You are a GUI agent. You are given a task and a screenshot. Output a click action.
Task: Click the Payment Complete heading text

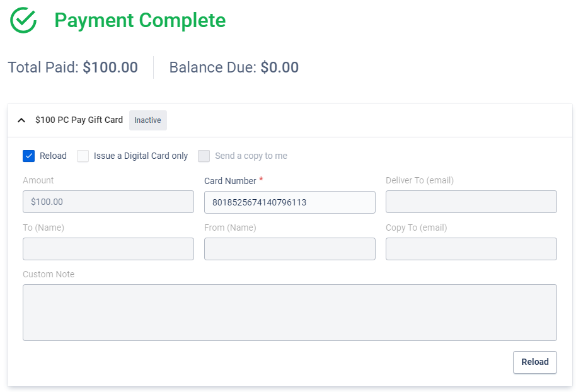coord(139,20)
